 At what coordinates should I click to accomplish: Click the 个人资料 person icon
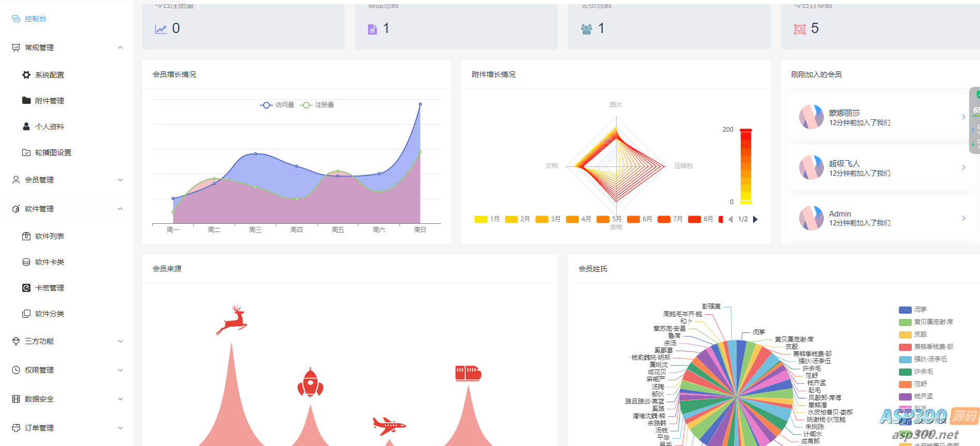26,127
